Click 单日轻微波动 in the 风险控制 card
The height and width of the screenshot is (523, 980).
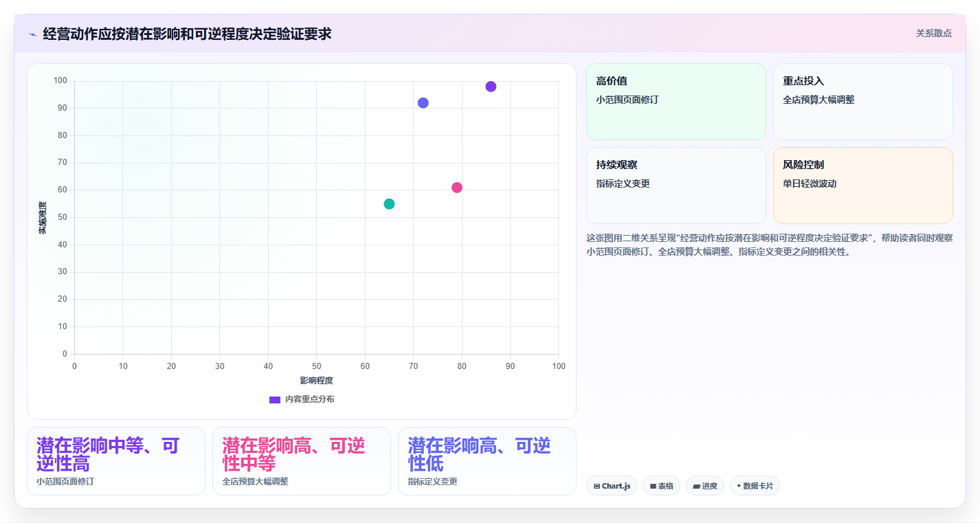(810, 183)
